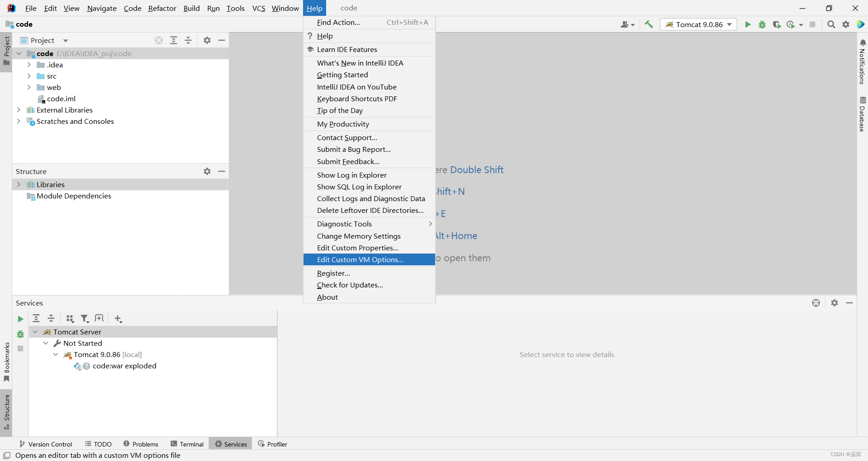Click Collapse All icon in Project panel

[188, 40]
